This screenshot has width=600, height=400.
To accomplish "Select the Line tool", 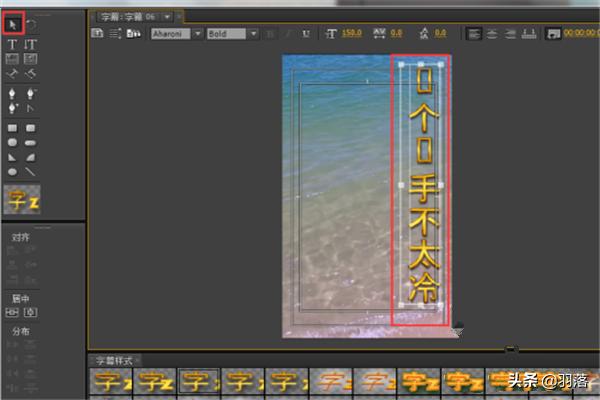I will 31,172.
